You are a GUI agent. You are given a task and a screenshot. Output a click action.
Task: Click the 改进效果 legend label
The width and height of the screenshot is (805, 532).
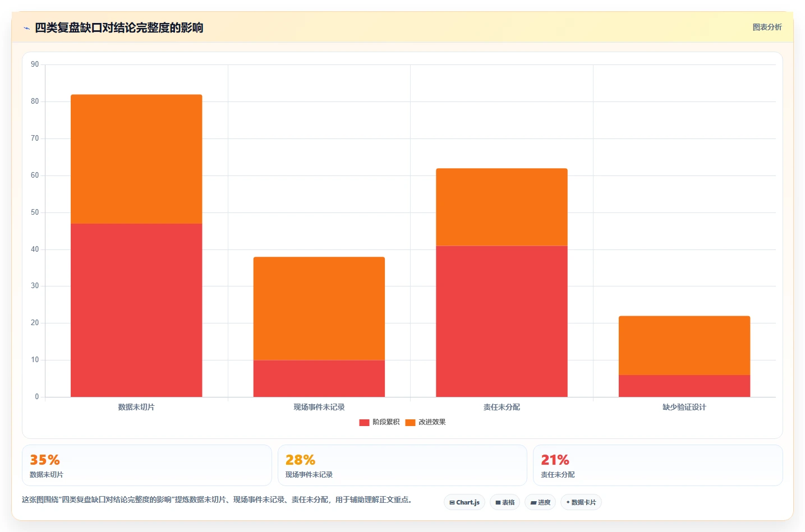click(432, 422)
